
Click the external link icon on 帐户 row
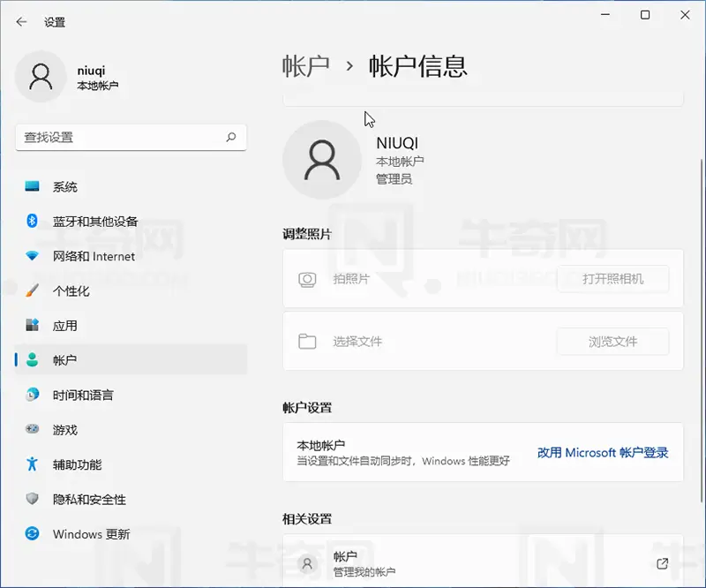click(x=663, y=563)
